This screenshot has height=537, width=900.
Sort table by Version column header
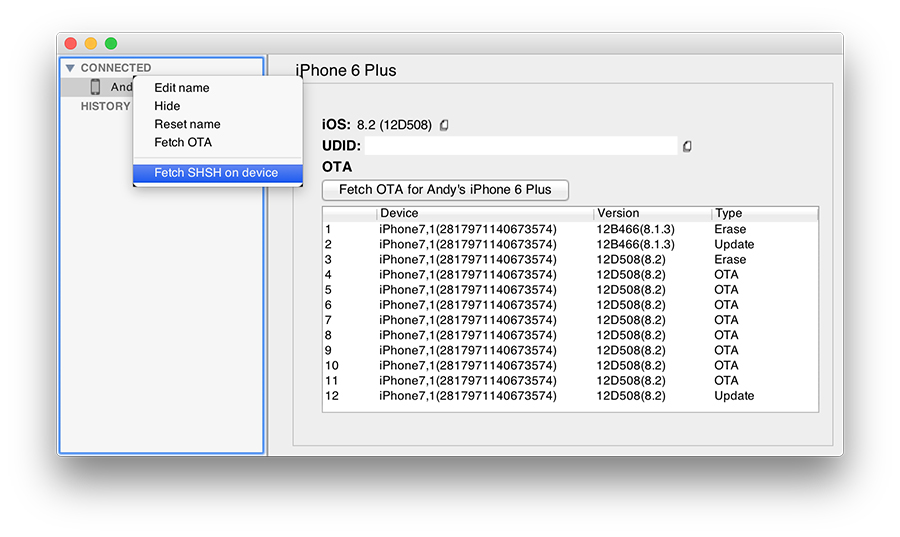(652, 213)
